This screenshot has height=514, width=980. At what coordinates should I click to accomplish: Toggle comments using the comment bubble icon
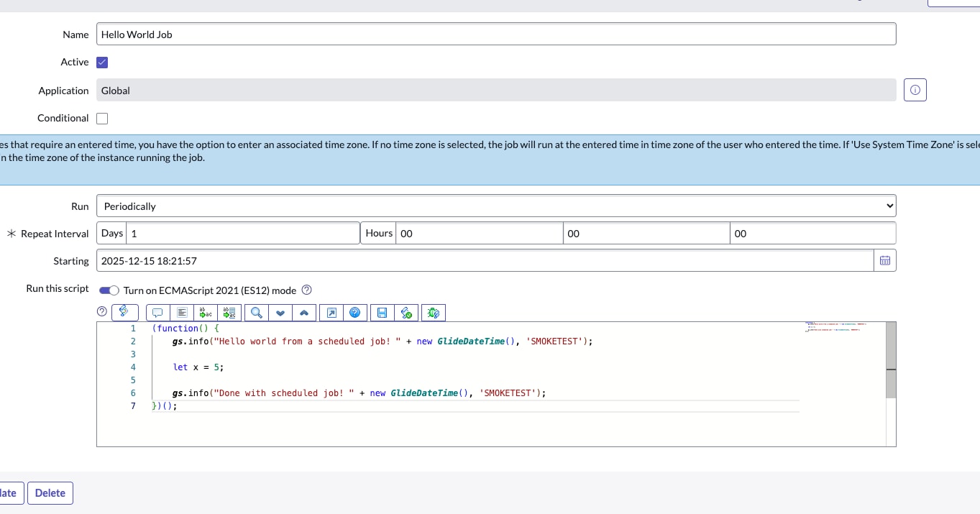coord(157,312)
